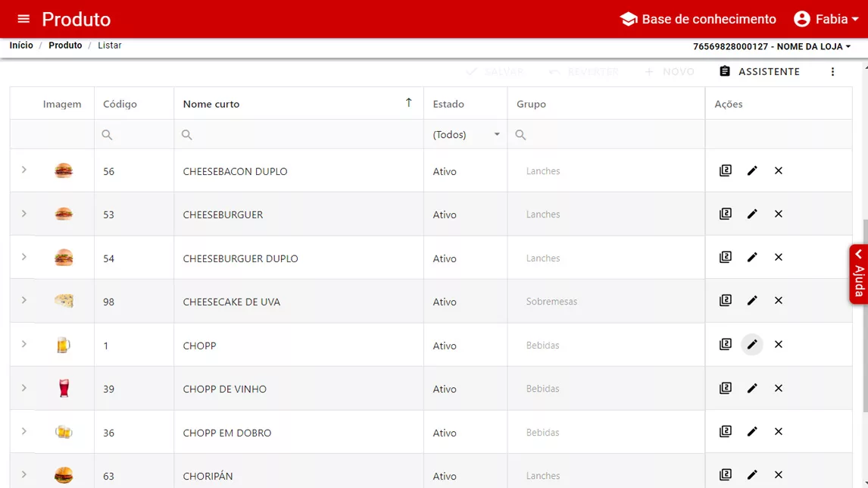The image size is (868, 488).
Task: Duplicate the CHEESEBACON DUPLO product
Action: [x=725, y=170]
